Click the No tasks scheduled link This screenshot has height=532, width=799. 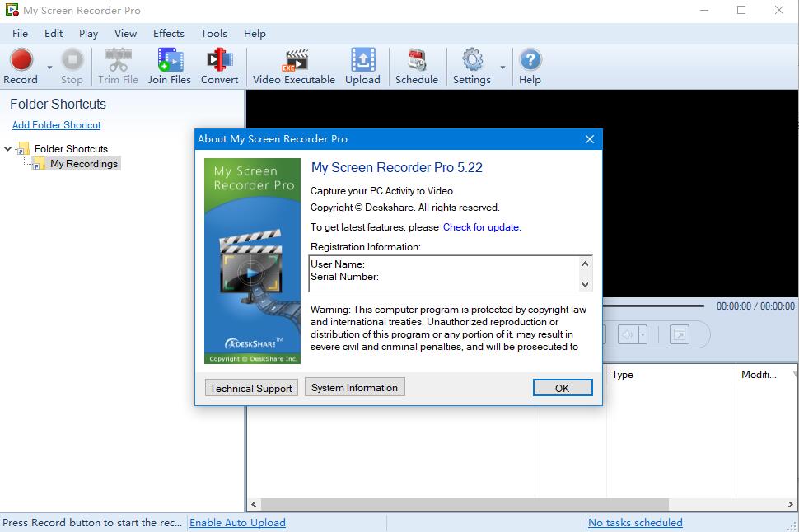[635, 522]
